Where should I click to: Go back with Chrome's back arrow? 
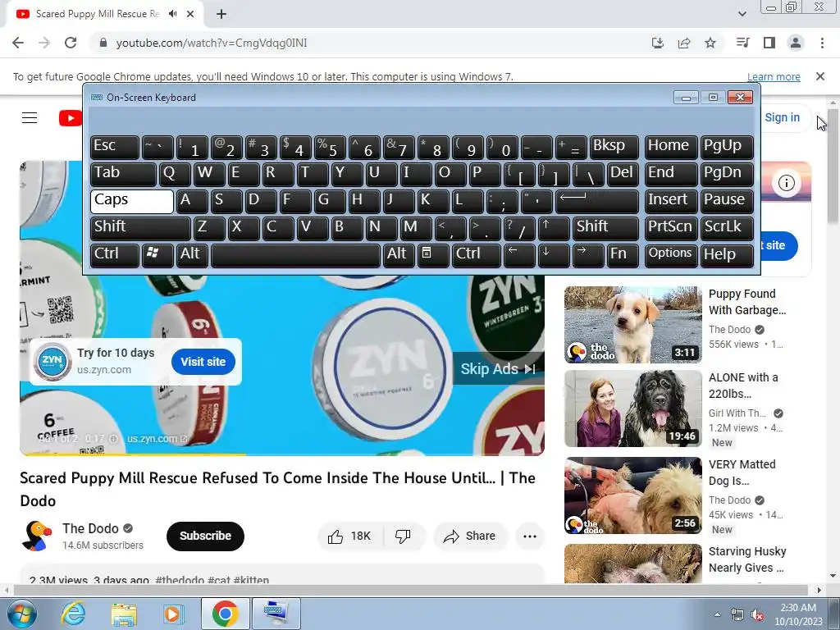click(18, 43)
